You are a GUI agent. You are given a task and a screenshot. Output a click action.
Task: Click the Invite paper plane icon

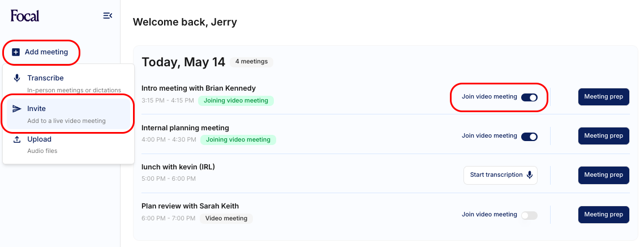17,109
